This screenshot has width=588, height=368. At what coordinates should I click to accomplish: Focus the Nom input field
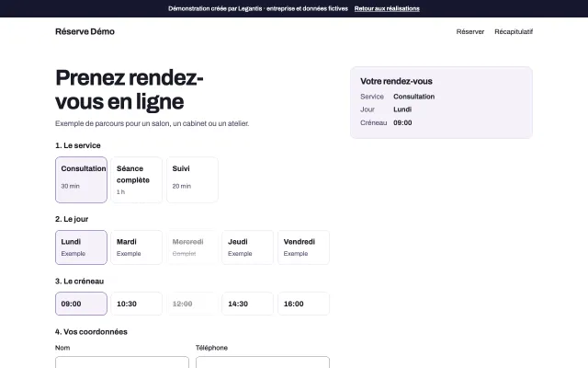click(x=122, y=362)
